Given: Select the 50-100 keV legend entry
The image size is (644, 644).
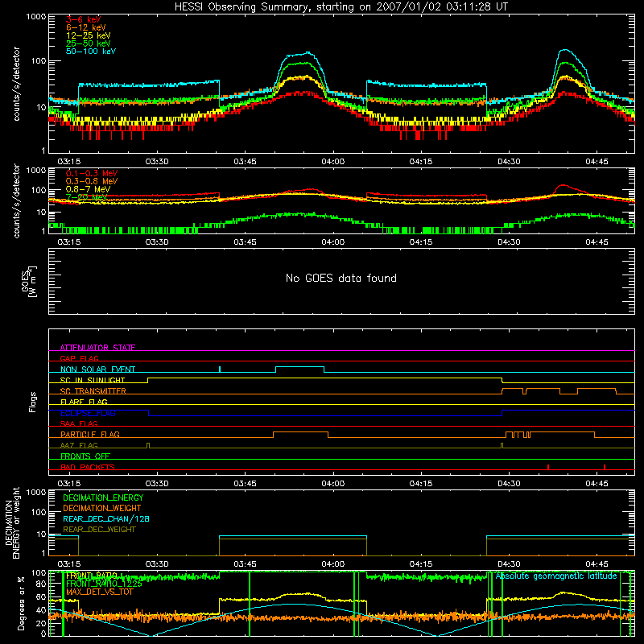Looking at the screenshot, I should [x=91, y=52].
